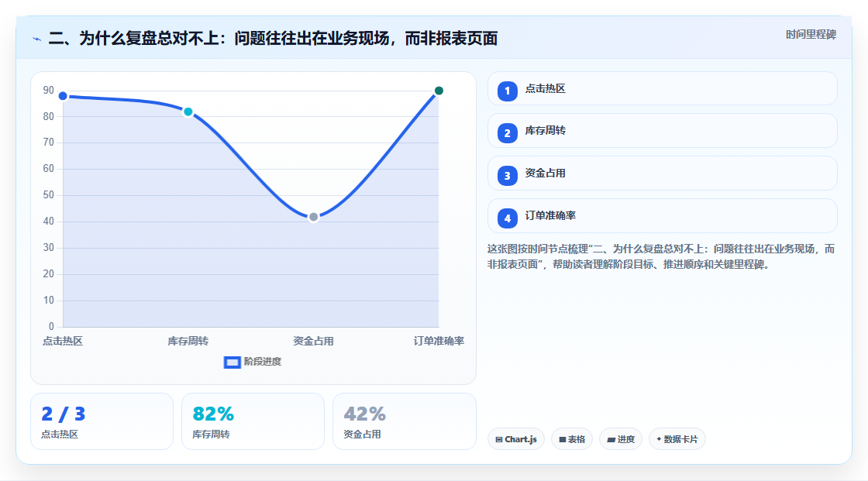Click the 数据卡片 tag icon
This screenshot has width=868, height=481.
point(659,439)
